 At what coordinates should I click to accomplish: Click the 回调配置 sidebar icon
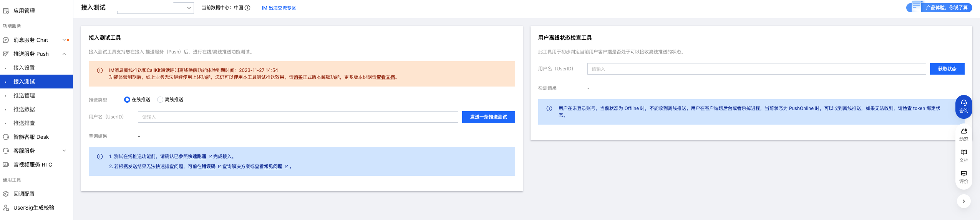[x=6, y=194]
